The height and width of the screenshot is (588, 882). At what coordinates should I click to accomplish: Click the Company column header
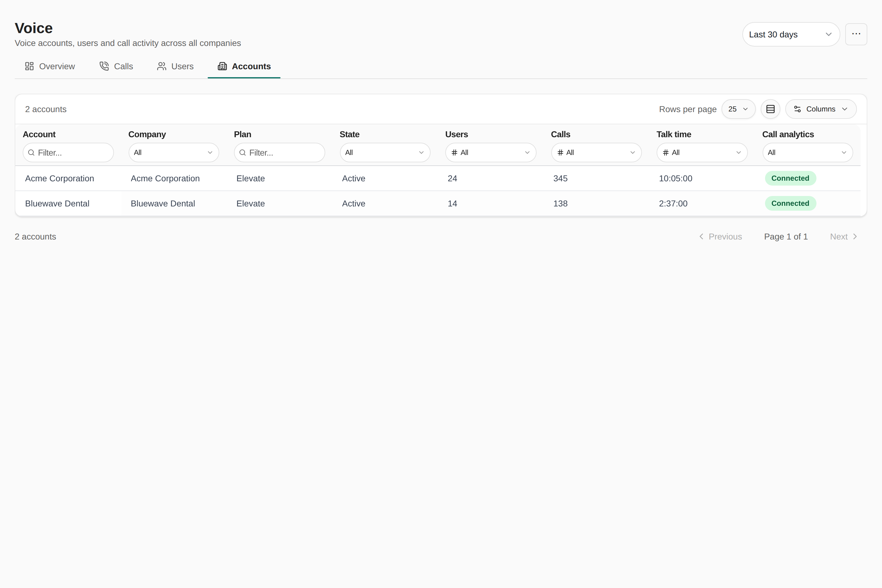click(x=147, y=134)
